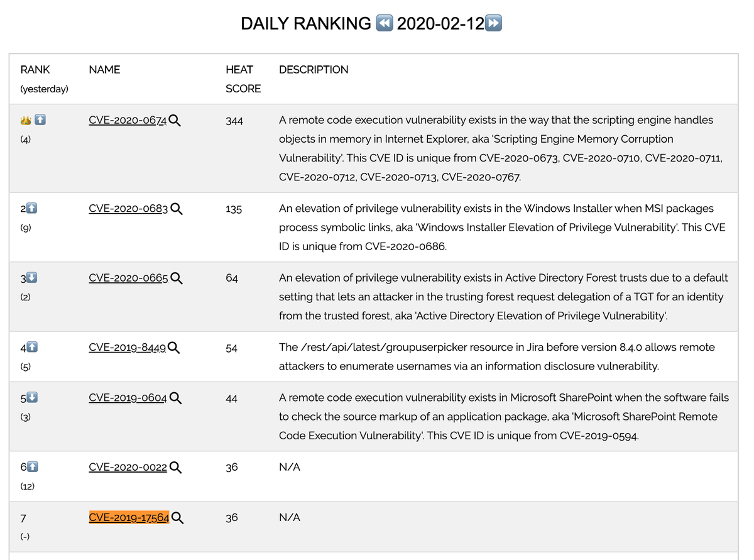Click the heat score 44
754x560 pixels.
tap(232, 398)
